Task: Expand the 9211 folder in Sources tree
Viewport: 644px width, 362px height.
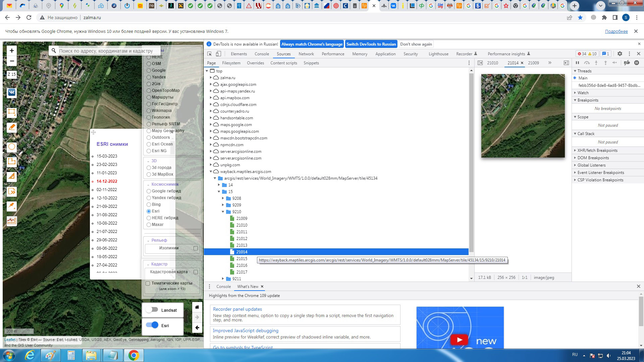Action: [223, 279]
